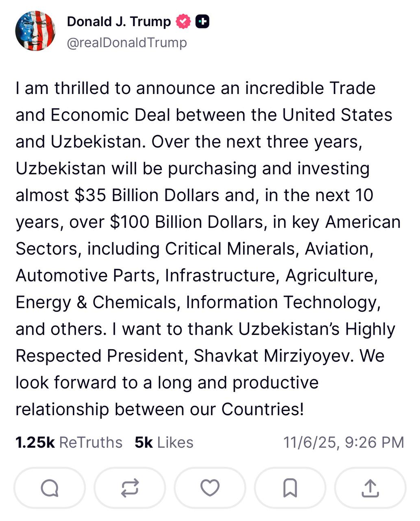Image resolution: width=420 pixels, height=521 pixels.
Task: Click the name "Shavkat Mirziyoyev" in the post
Action: tap(269, 355)
